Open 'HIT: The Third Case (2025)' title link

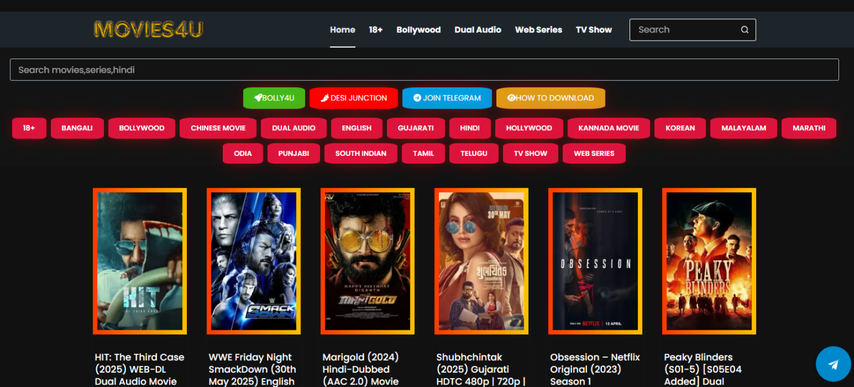(x=139, y=370)
